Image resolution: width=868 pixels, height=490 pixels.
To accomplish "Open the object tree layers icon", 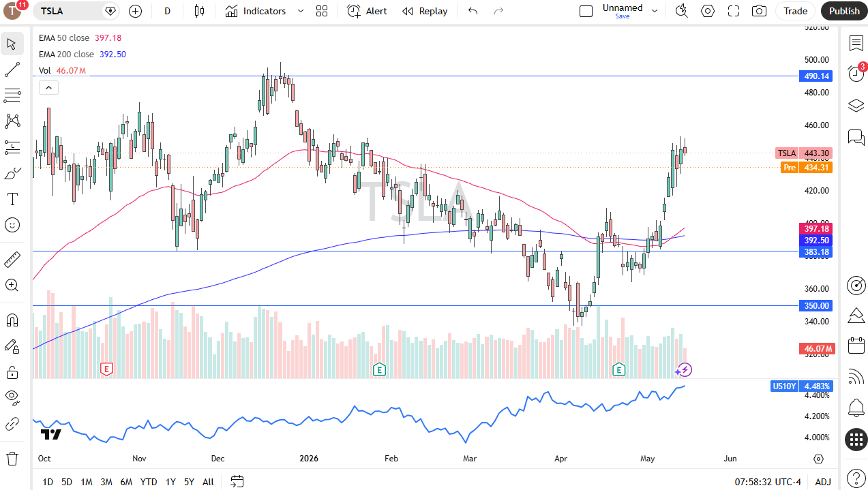I will tap(856, 106).
